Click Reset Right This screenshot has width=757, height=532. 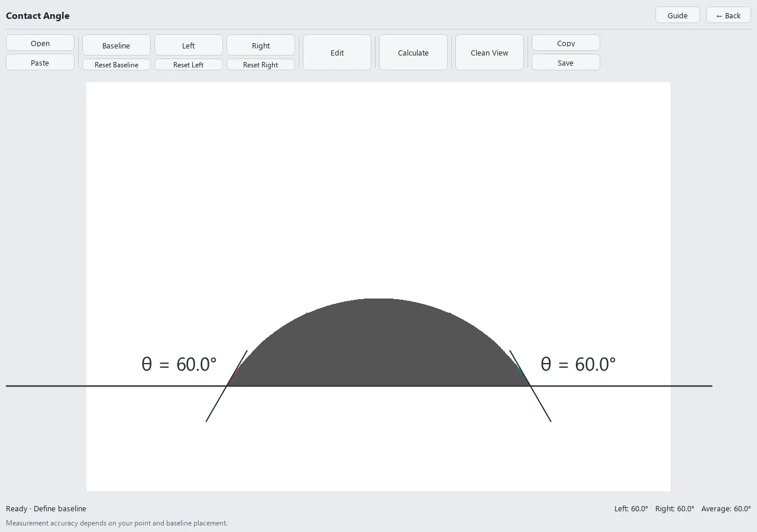click(261, 64)
